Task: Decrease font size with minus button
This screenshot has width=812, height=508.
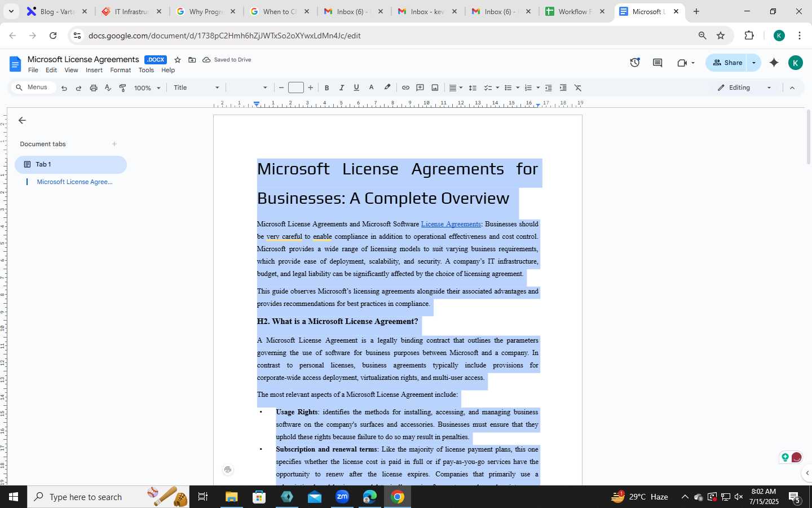Action: click(281, 88)
